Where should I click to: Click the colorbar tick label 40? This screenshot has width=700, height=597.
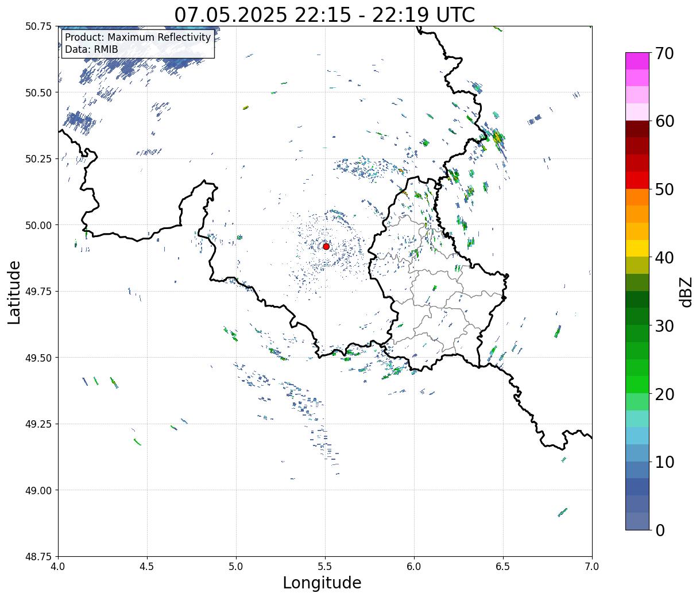tap(664, 258)
